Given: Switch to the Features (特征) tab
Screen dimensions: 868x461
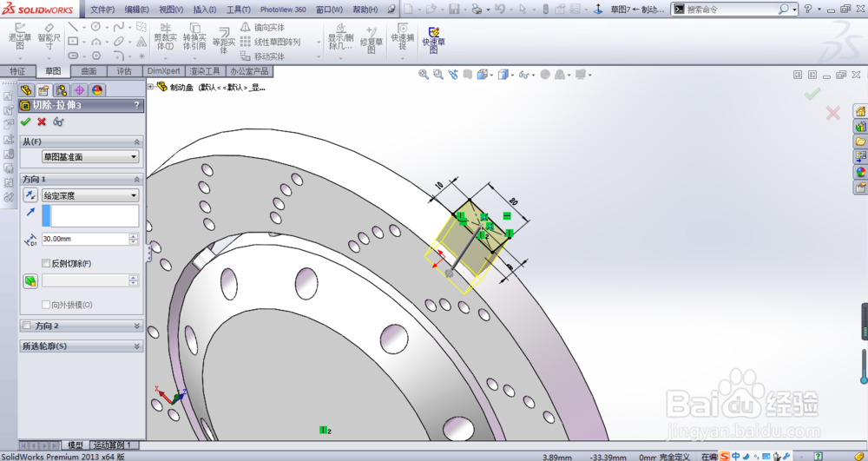Looking at the screenshot, I should point(17,71).
